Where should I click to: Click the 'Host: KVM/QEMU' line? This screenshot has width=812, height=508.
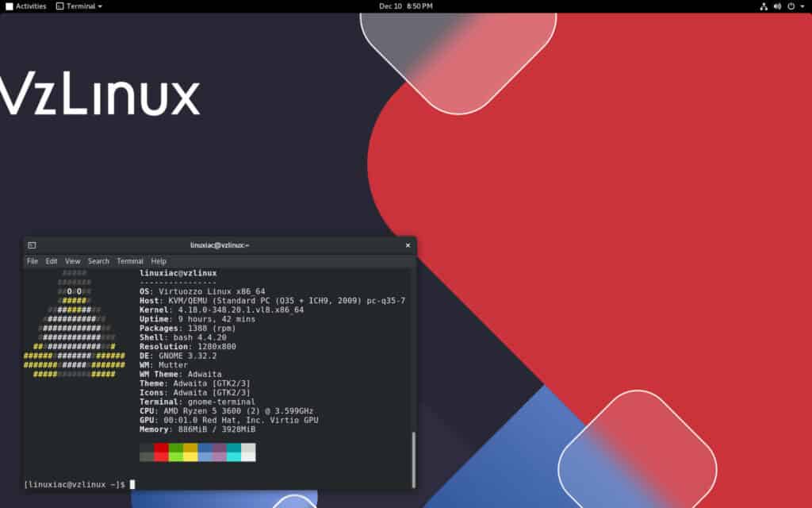pos(273,301)
